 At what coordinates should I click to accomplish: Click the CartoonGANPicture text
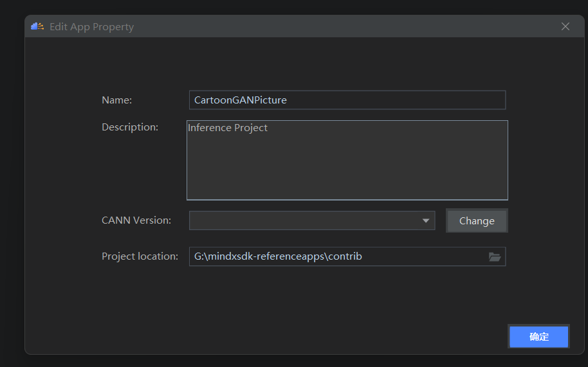point(241,100)
